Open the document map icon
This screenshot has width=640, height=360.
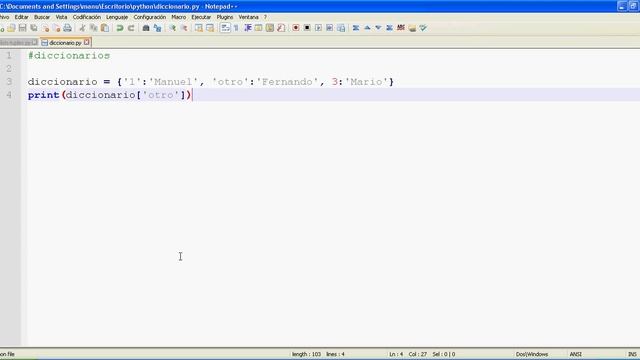coord(270,28)
